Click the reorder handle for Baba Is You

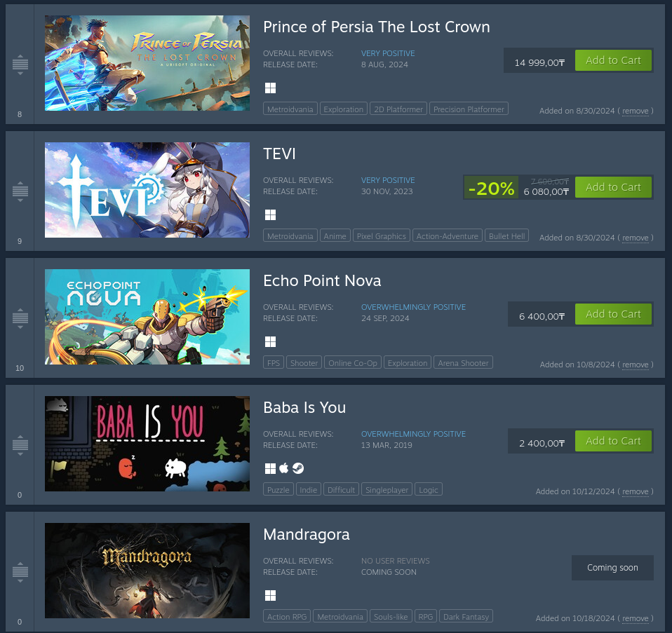point(20,445)
